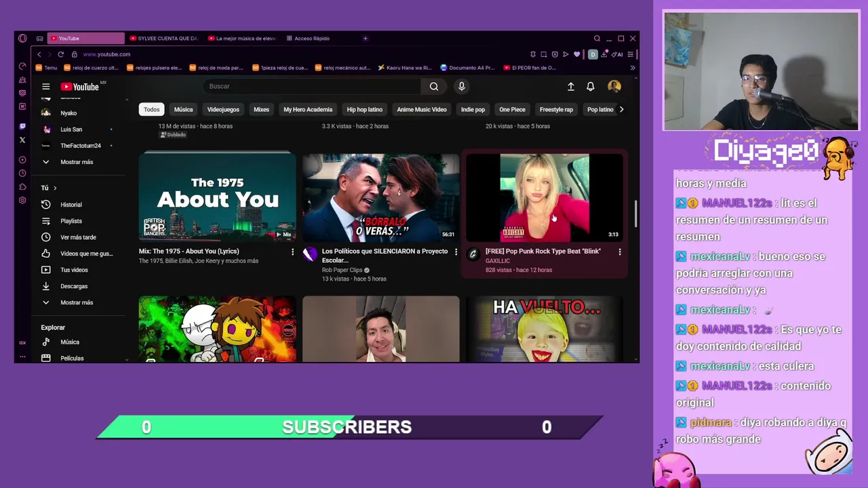Switch to Acceso Rápido tab
Image resolution: width=868 pixels, height=488 pixels.
[x=311, y=39]
